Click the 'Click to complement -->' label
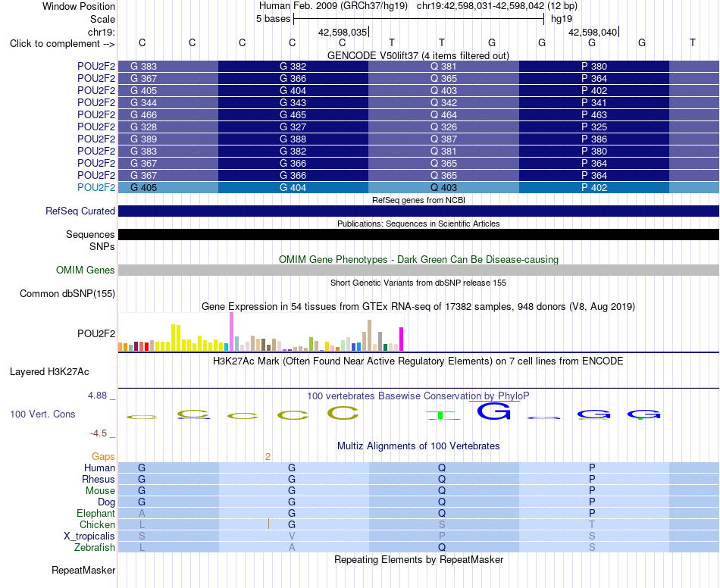This screenshot has height=588, width=720. click(x=62, y=44)
